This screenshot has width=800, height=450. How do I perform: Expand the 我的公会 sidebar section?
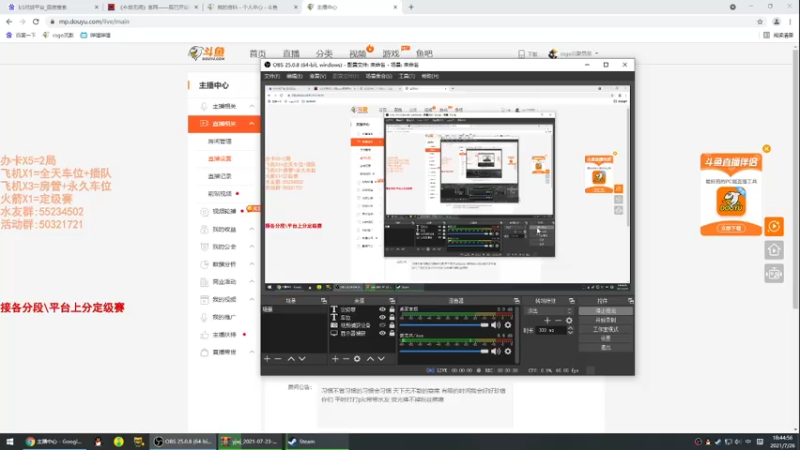point(252,246)
